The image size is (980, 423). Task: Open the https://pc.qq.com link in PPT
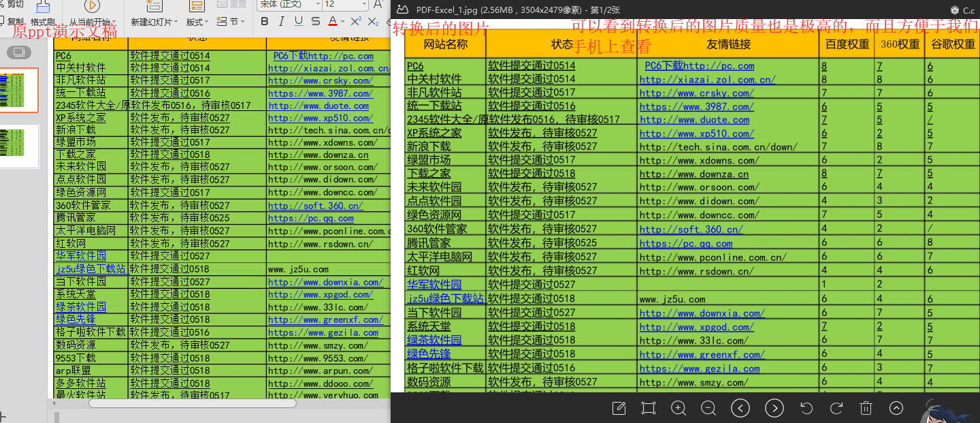[311, 218]
